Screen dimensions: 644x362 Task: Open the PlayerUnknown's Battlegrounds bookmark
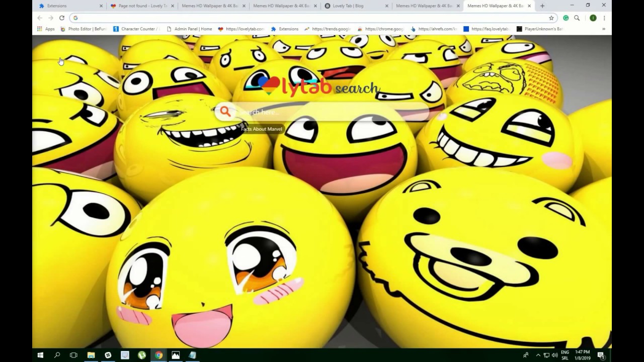540,29
